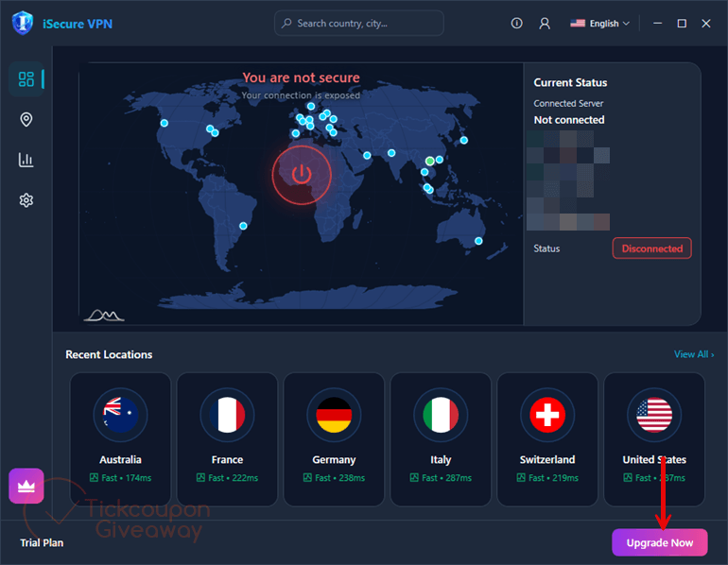Select the United States location card
This screenshot has width=728, height=565.
click(x=654, y=439)
